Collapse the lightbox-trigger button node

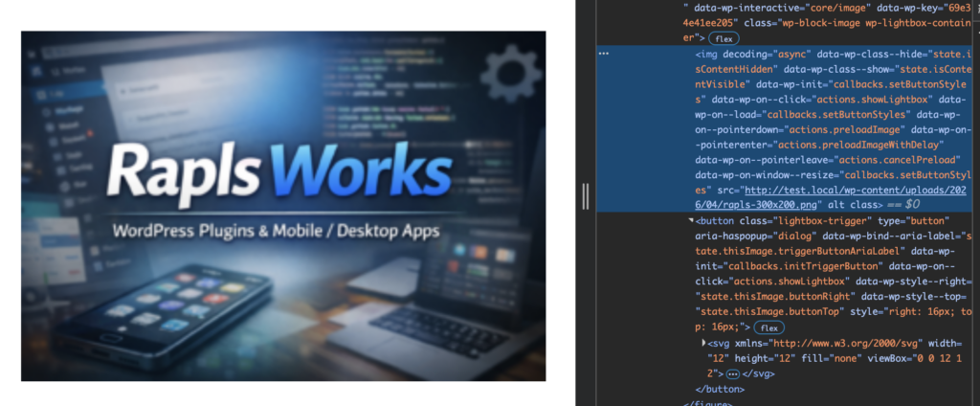(x=691, y=221)
